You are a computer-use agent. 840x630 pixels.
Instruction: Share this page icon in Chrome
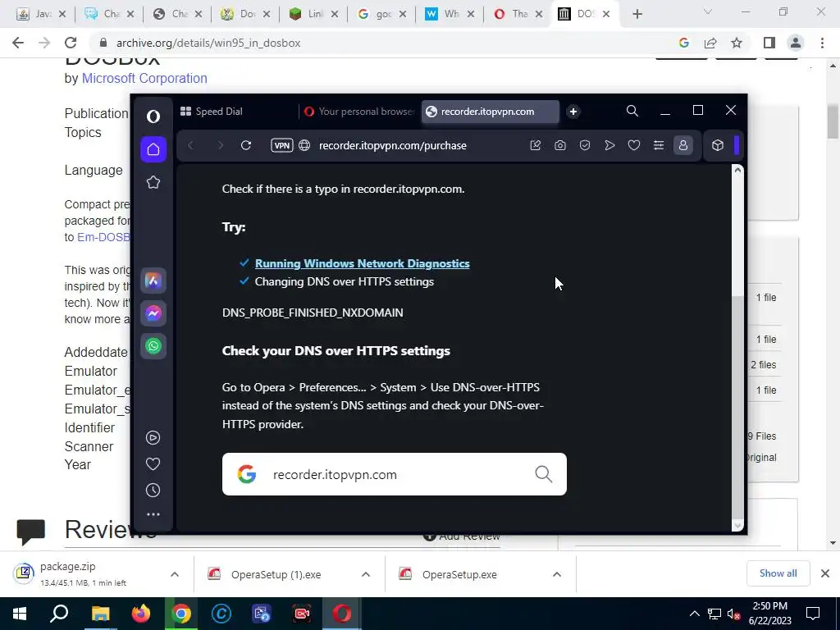(x=710, y=43)
